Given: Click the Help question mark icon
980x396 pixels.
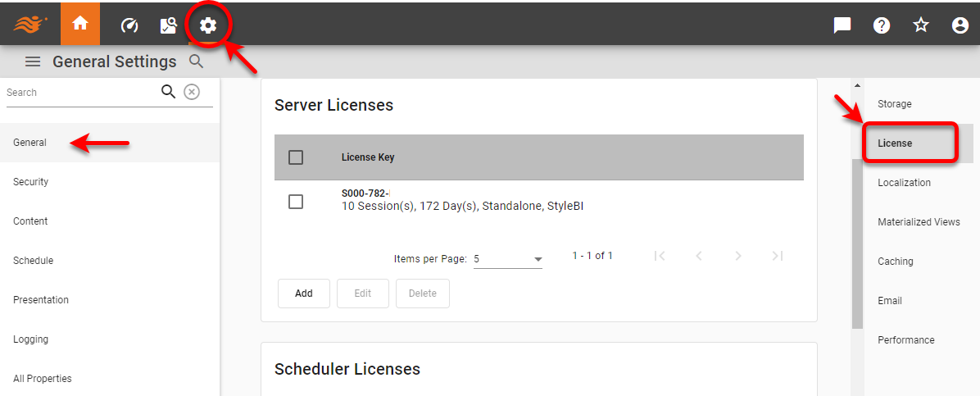Looking at the screenshot, I should point(882,25).
